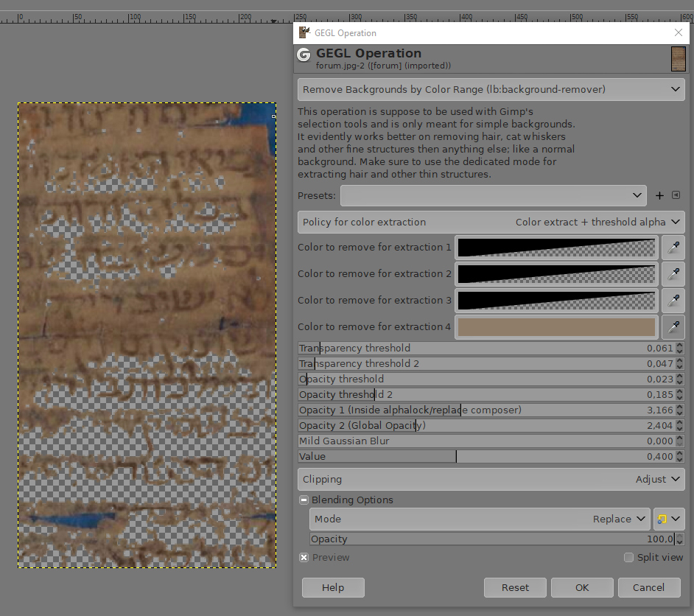This screenshot has height=616, width=694.
Task: Click the tan extraction color 4 swatch
Action: [556, 327]
